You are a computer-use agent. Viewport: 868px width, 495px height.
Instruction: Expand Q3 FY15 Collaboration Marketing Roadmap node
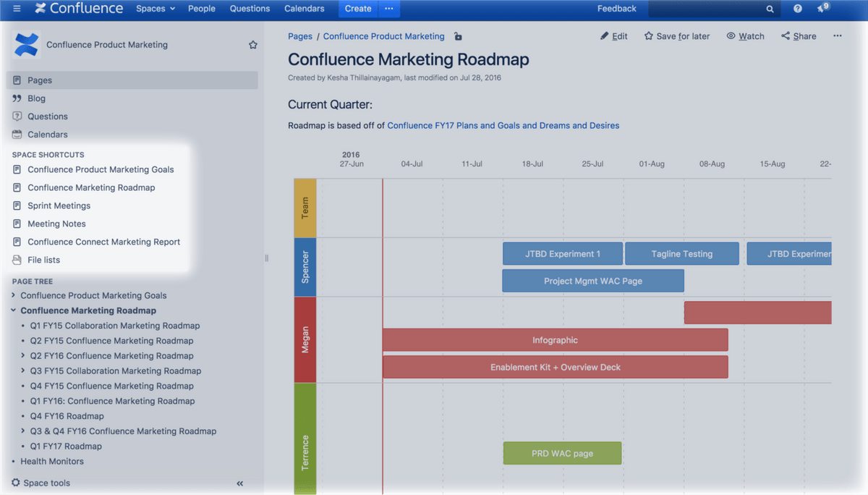pyautogui.click(x=23, y=371)
